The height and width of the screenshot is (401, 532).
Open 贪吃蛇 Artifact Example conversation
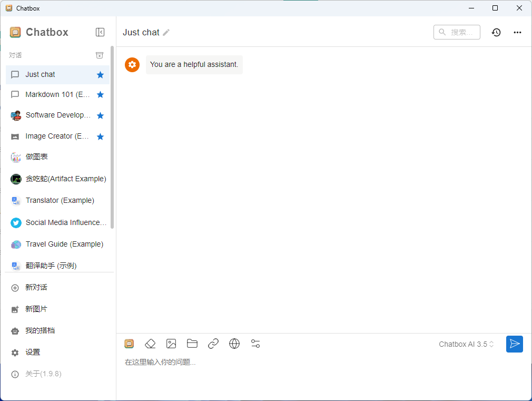pyautogui.click(x=58, y=179)
